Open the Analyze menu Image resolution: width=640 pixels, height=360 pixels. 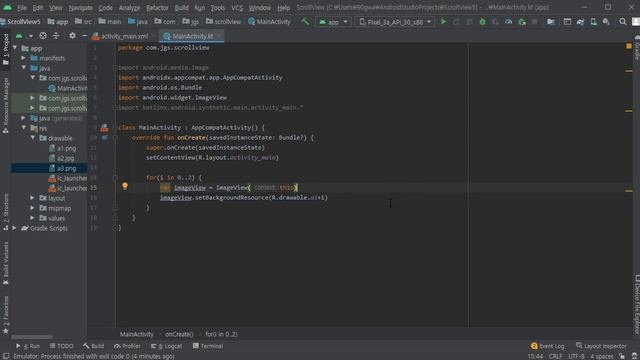click(129, 8)
